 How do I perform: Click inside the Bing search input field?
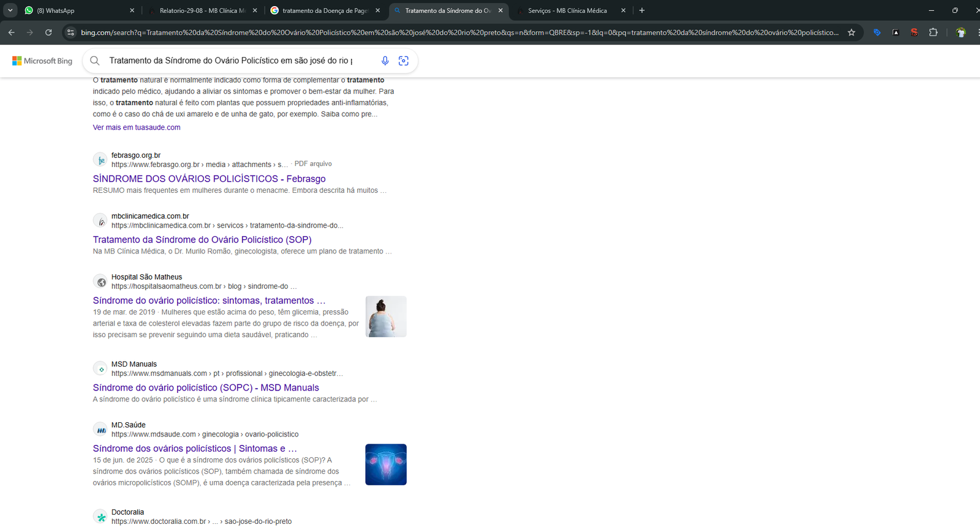239,61
